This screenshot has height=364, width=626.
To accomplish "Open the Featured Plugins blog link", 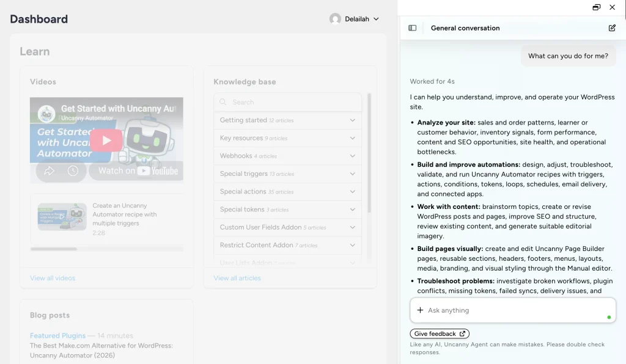I will click(x=57, y=336).
